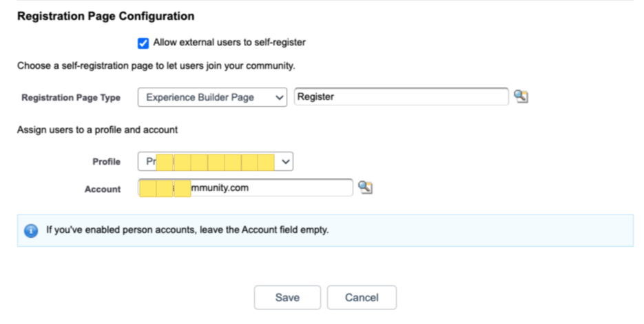This screenshot has height=324, width=644.
Task: Uncheck Allow external users to self-register checkbox
Action: [x=143, y=43]
